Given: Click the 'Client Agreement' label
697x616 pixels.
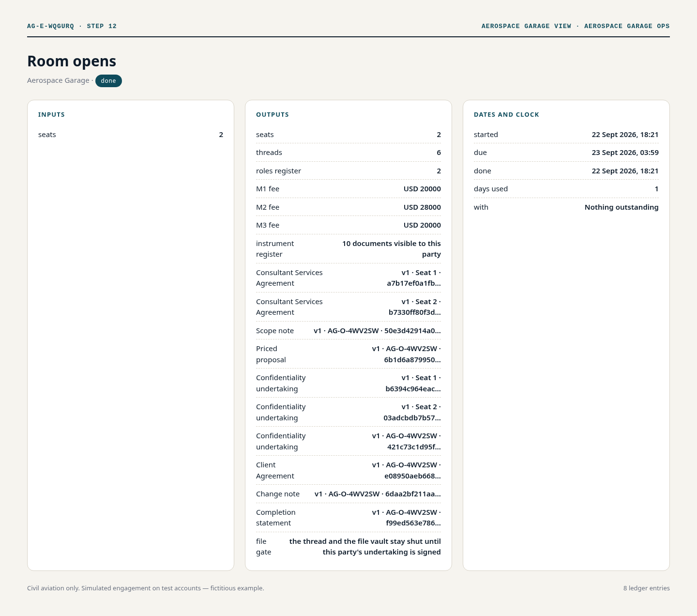Looking at the screenshot, I should [275, 470].
